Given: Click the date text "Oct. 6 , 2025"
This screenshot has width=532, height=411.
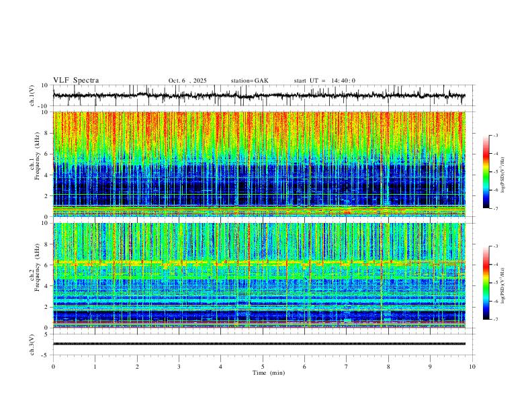Looking at the screenshot, I should (x=187, y=81).
